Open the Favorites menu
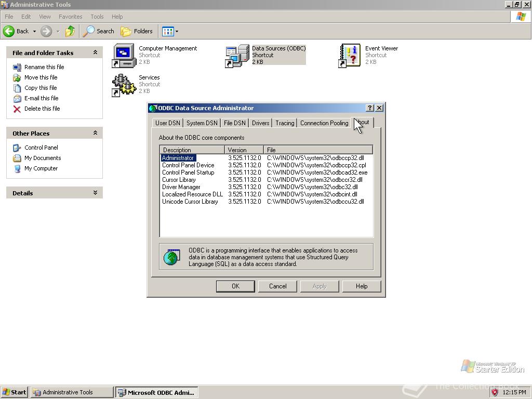This screenshot has height=399, width=532. (x=71, y=17)
